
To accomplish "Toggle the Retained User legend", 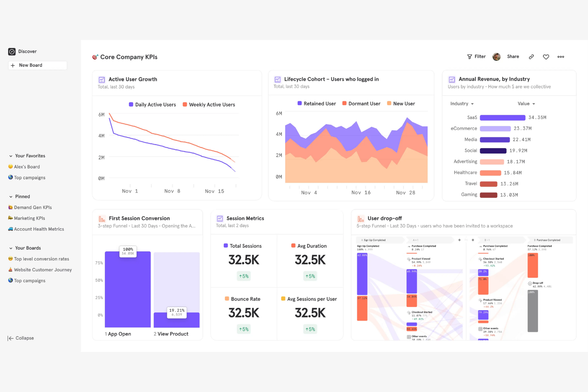I will click(299, 103).
